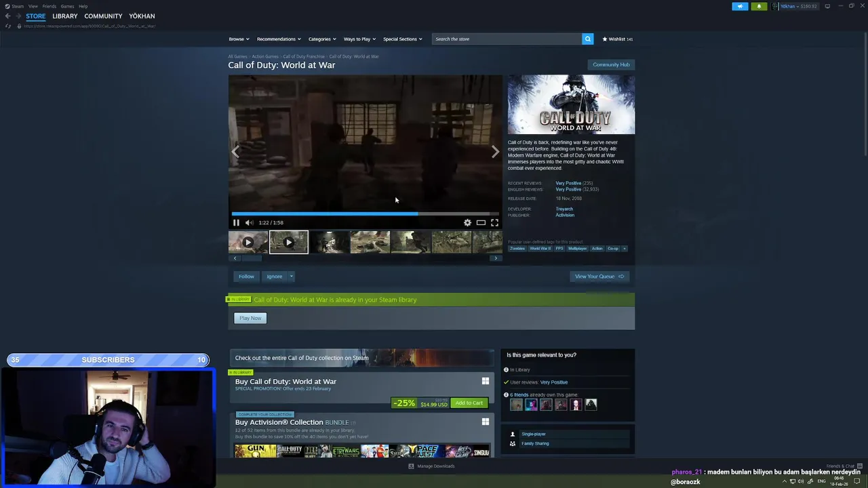Screen dimensions: 868x488
Task: Open Yokhan profile avatar in title bar
Action: [775, 6]
